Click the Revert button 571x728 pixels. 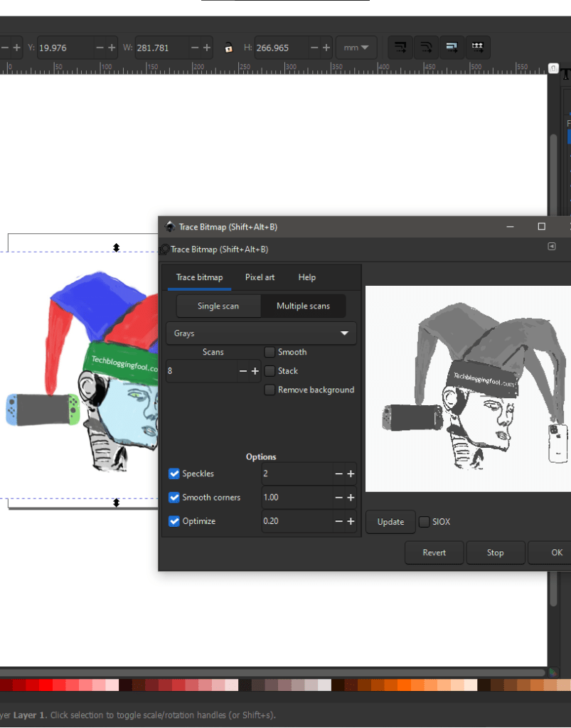(x=434, y=552)
